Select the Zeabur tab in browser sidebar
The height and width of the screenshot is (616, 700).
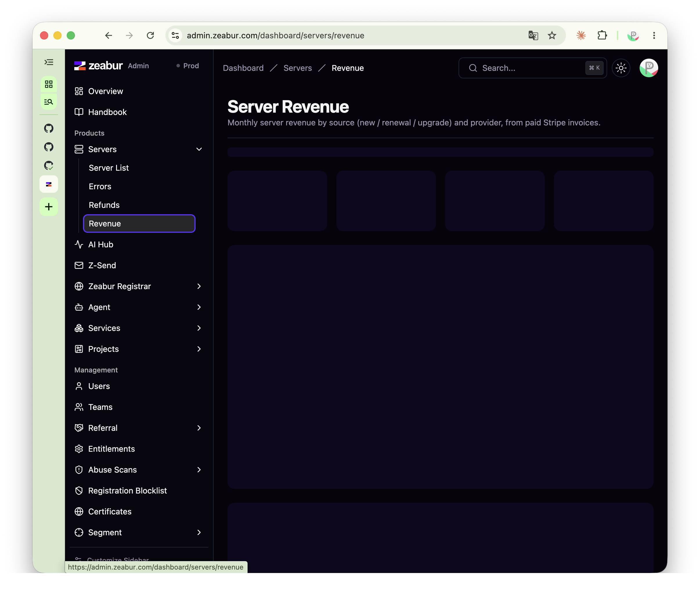coord(49,184)
